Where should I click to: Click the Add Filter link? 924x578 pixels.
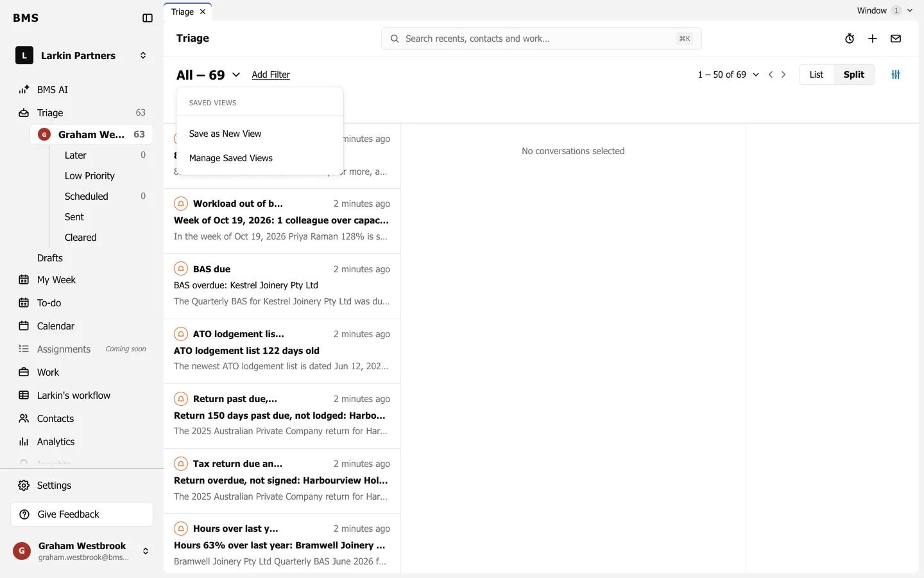[271, 75]
